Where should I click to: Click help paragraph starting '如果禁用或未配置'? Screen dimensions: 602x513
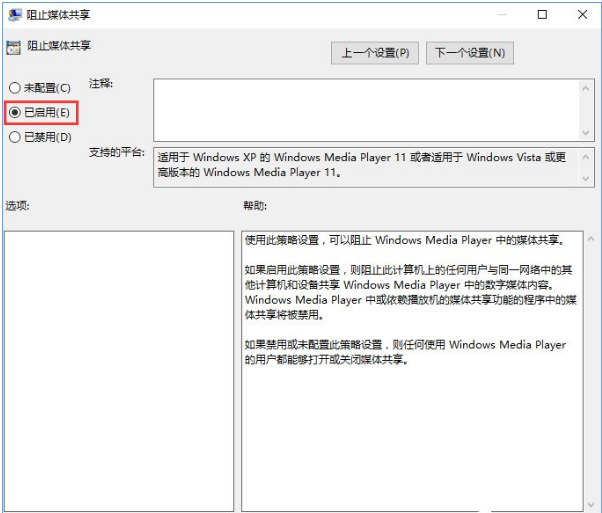tap(405, 352)
